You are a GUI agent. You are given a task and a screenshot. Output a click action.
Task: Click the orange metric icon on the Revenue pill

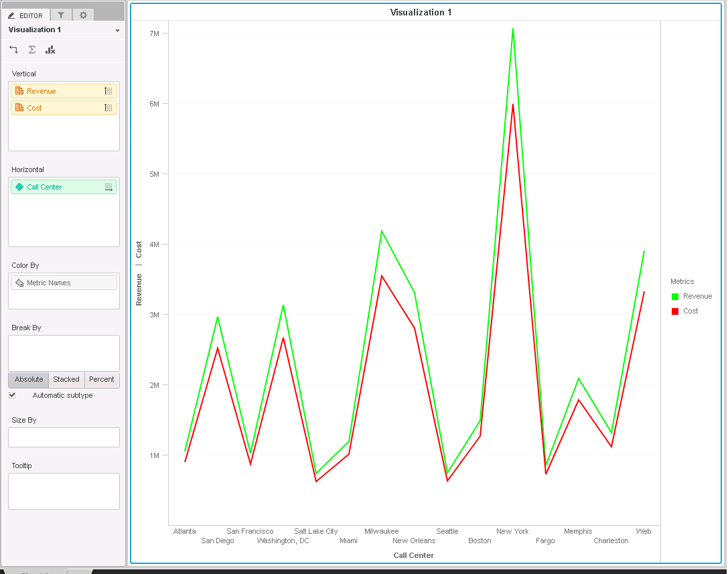(x=20, y=90)
